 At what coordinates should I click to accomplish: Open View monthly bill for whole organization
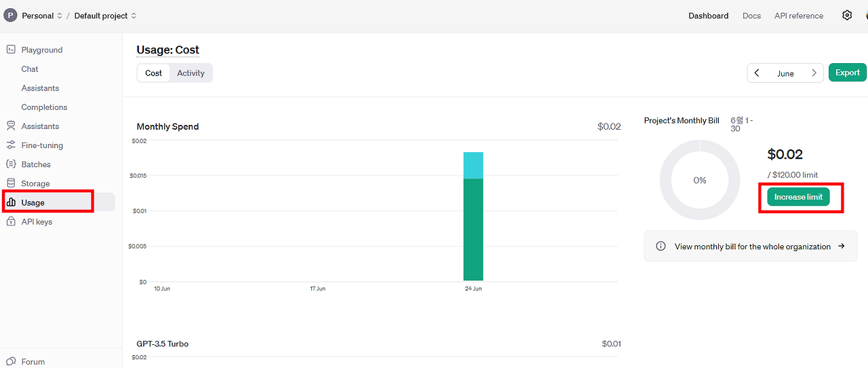point(751,246)
